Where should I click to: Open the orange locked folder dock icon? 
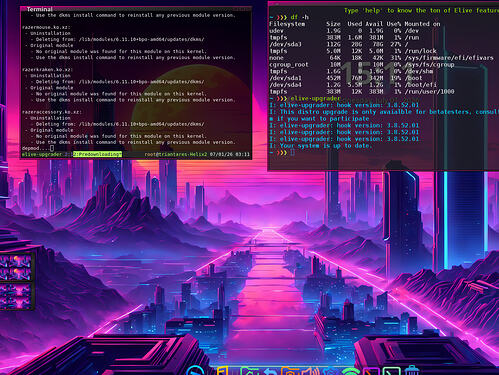pyautogui.click(x=290, y=371)
